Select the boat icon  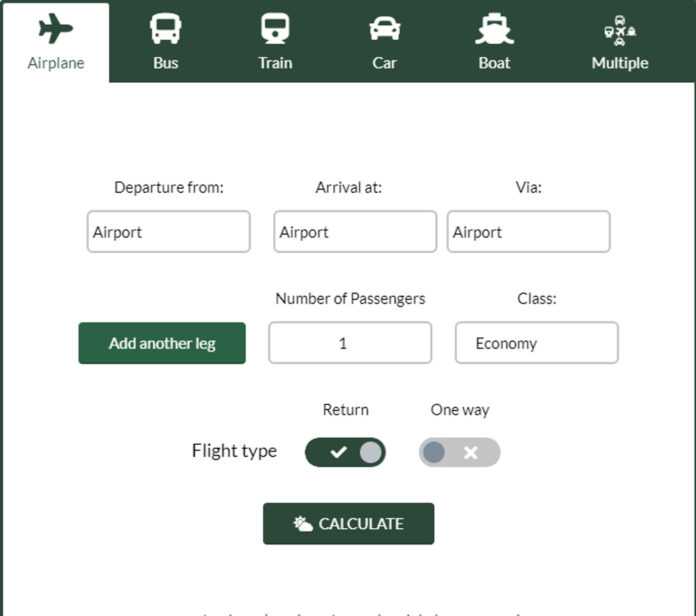(x=494, y=29)
